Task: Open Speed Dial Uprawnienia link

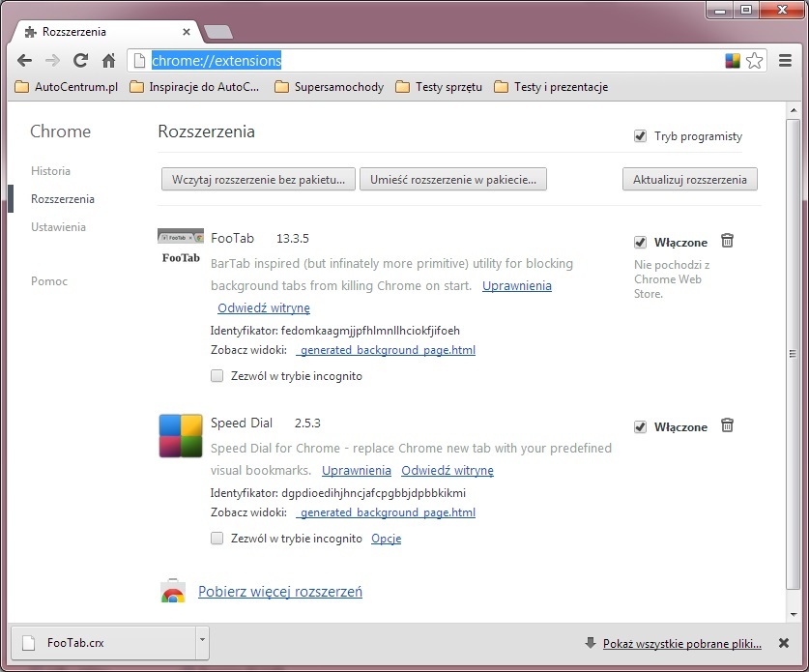Action: [357, 471]
